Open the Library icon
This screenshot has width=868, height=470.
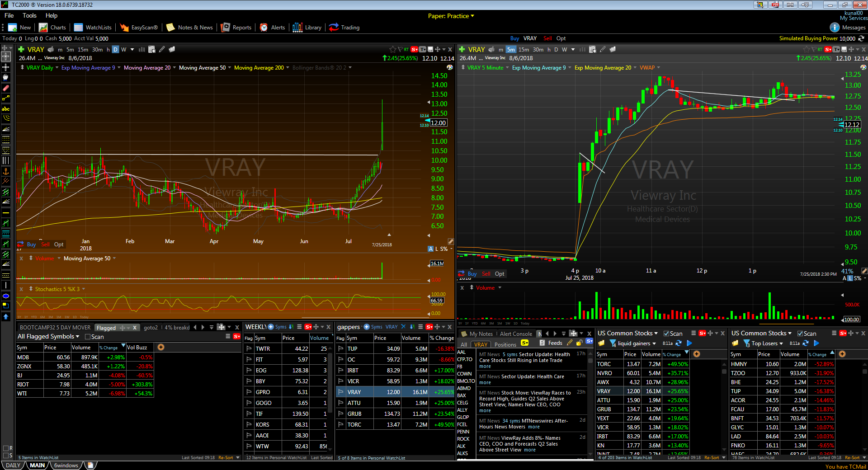297,28
